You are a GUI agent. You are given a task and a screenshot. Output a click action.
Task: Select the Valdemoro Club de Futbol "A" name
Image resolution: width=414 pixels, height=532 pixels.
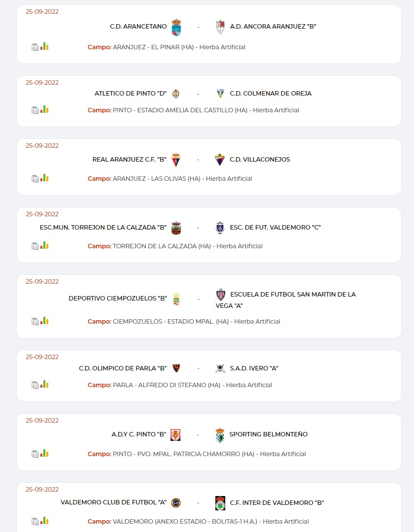click(113, 503)
